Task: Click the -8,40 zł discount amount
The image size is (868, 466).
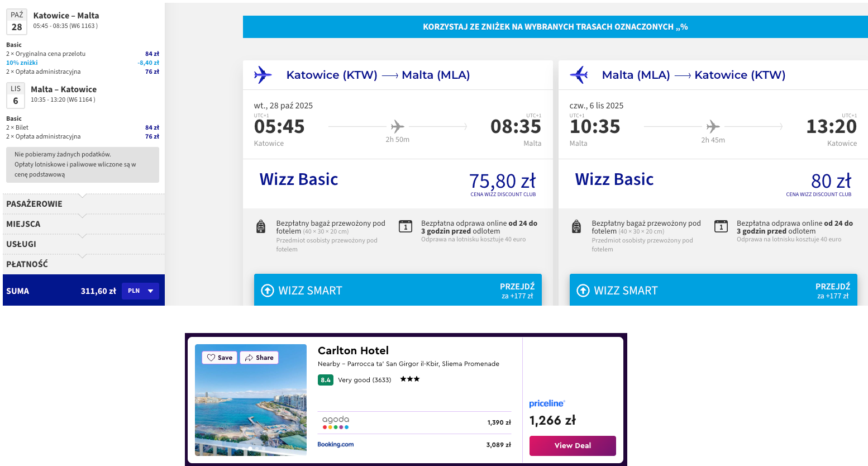Action: [149, 63]
